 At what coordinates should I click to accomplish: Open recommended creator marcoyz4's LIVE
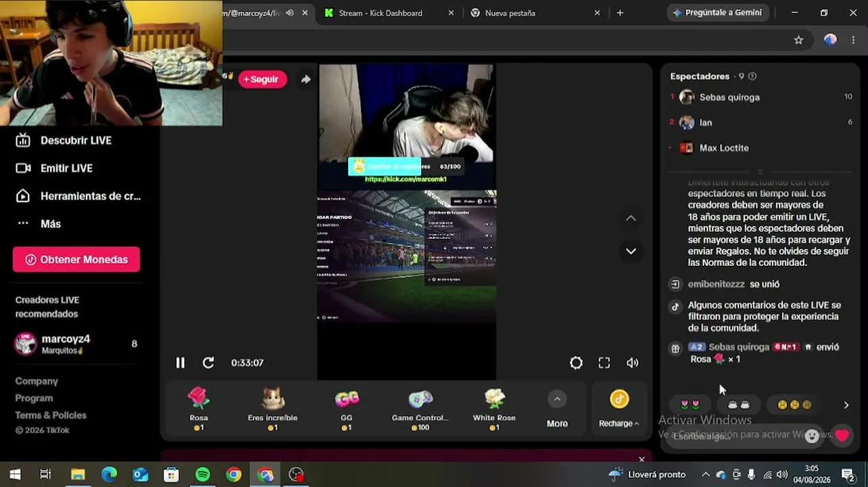click(x=76, y=344)
